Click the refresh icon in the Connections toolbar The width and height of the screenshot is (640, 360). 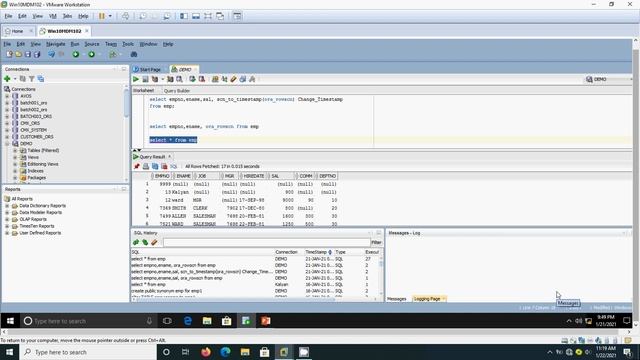pyautogui.click(x=23, y=79)
